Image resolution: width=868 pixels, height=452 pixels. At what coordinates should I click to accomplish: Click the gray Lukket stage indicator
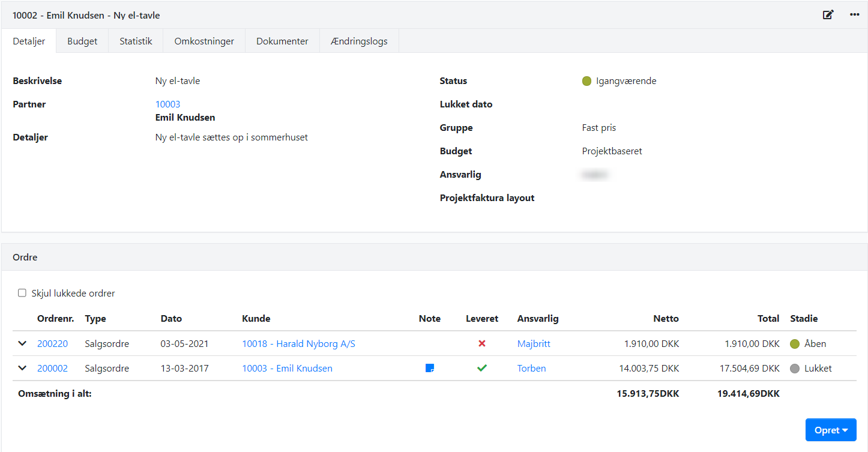[795, 369]
